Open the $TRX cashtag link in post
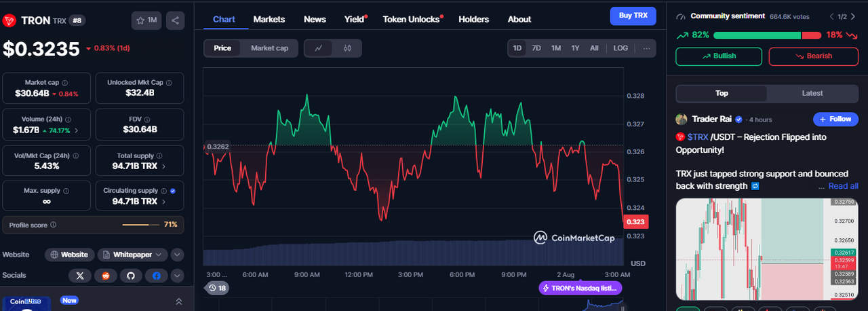Image resolution: width=868 pixels, height=311 pixels. click(x=696, y=137)
